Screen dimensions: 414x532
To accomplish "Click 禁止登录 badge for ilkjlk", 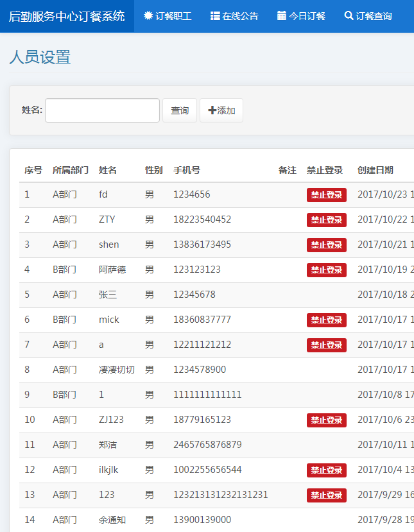I will tap(326, 470).
